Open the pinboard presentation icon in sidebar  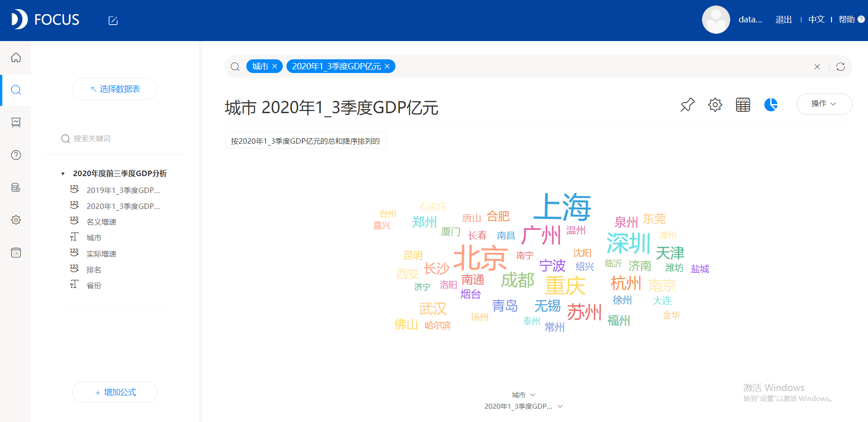[x=16, y=122]
